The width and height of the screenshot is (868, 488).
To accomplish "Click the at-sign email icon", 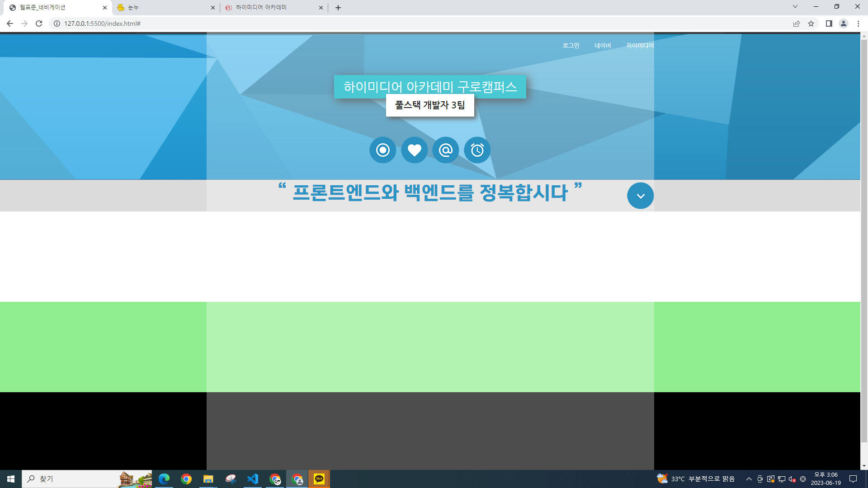I will [x=446, y=150].
